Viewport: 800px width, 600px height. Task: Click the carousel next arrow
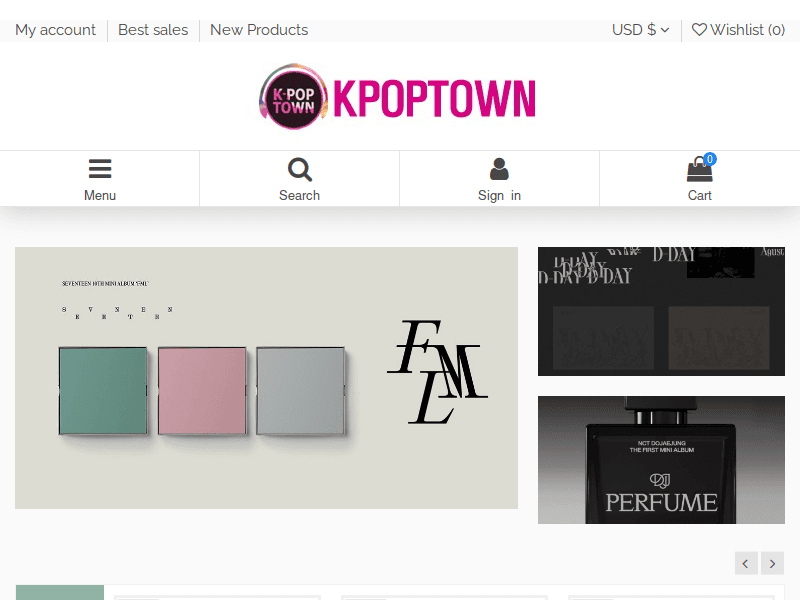point(772,563)
